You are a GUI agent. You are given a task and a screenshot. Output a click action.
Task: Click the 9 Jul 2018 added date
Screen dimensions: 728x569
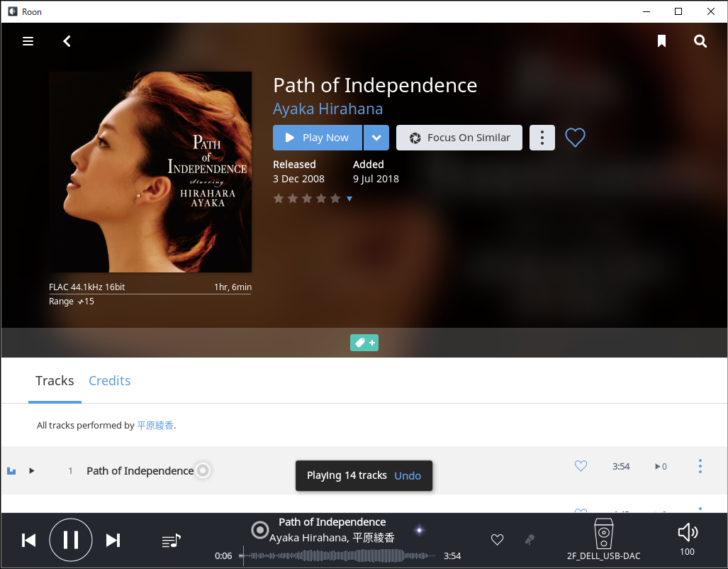coord(376,179)
